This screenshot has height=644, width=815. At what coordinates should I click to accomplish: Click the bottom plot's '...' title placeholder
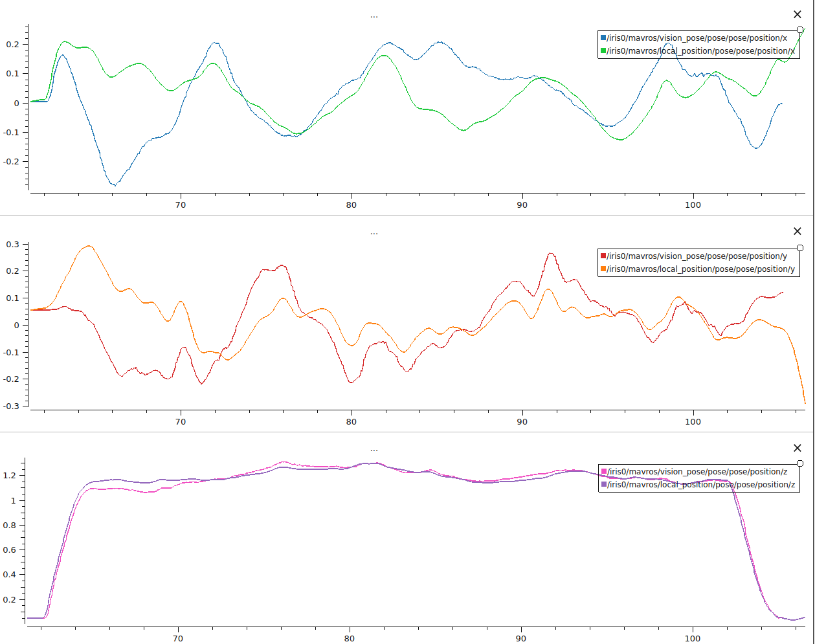(374, 450)
